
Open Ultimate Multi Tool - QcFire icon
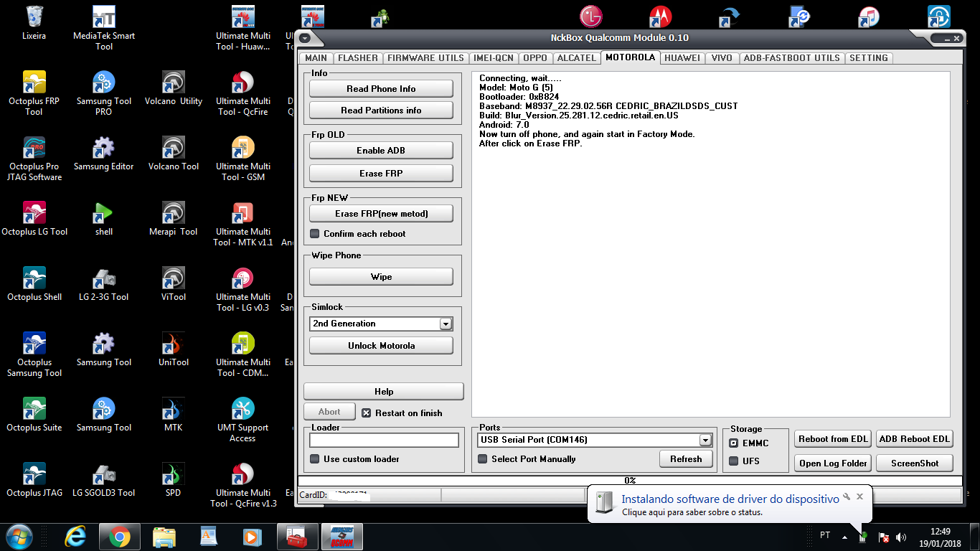pyautogui.click(x=242, y=93)
